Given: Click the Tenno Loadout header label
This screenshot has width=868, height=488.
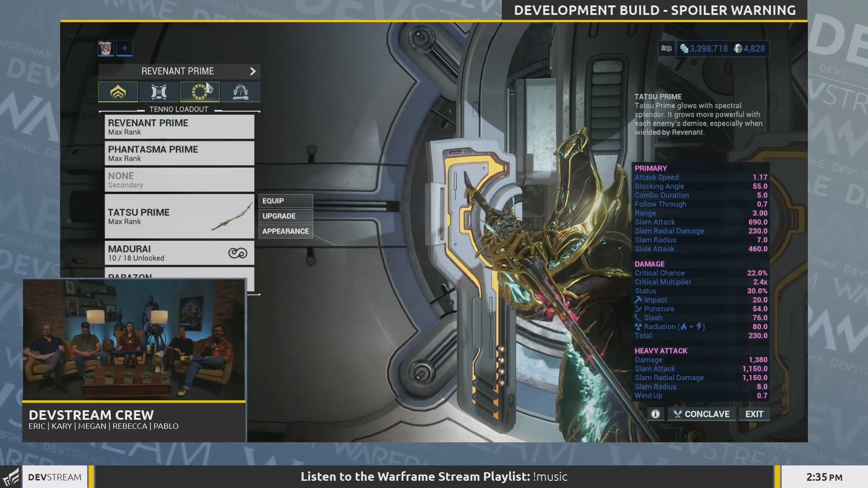Looking at the screenshot, I should pyautogui.click(x=179, y=109).
